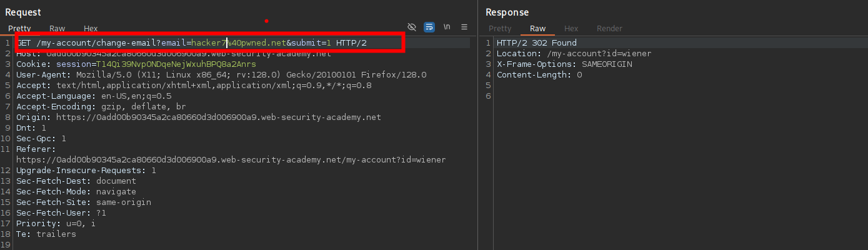Open the Request editor hamburger menu
The image size is (868, 250).
pyautogui.click(x=464, y=27)
